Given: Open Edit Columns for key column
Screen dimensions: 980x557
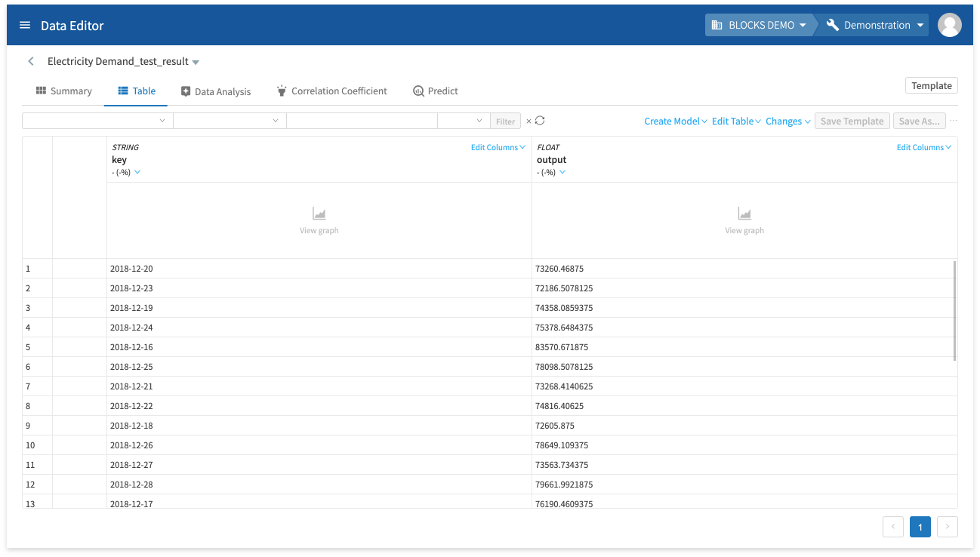Looking at the screenshot, I should point(498,147).
